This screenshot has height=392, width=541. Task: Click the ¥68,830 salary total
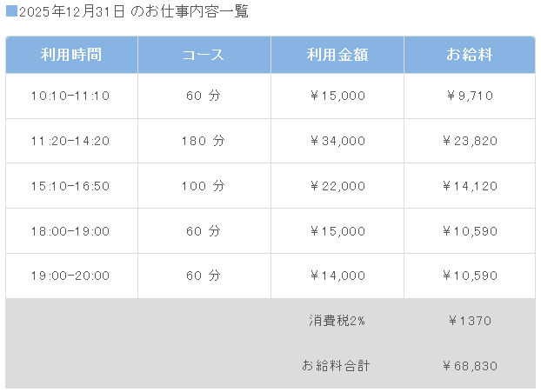click(x=470, y=366)
